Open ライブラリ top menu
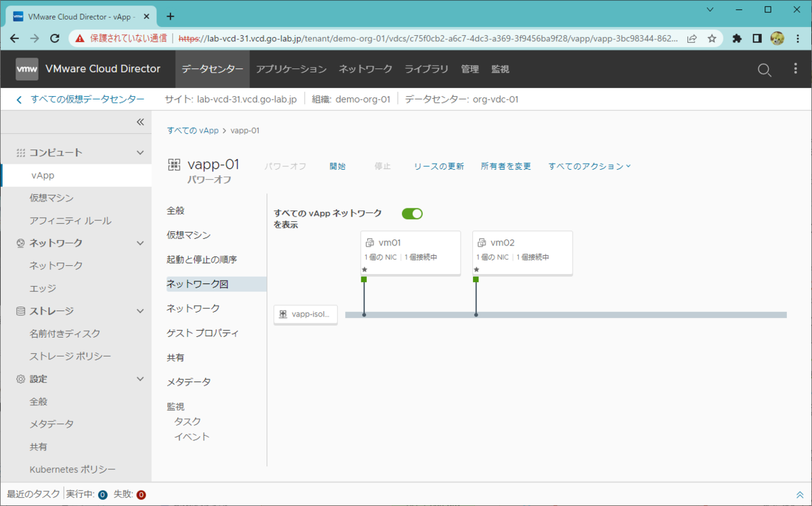Screen dimensions: 812x506 click(426, 69)
